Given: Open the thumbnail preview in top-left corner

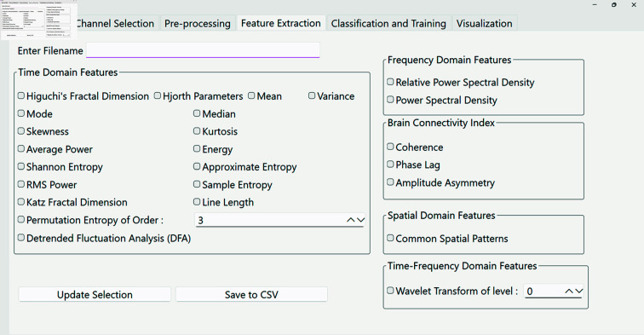Looking at the screenshot, I should pos(38,20).
